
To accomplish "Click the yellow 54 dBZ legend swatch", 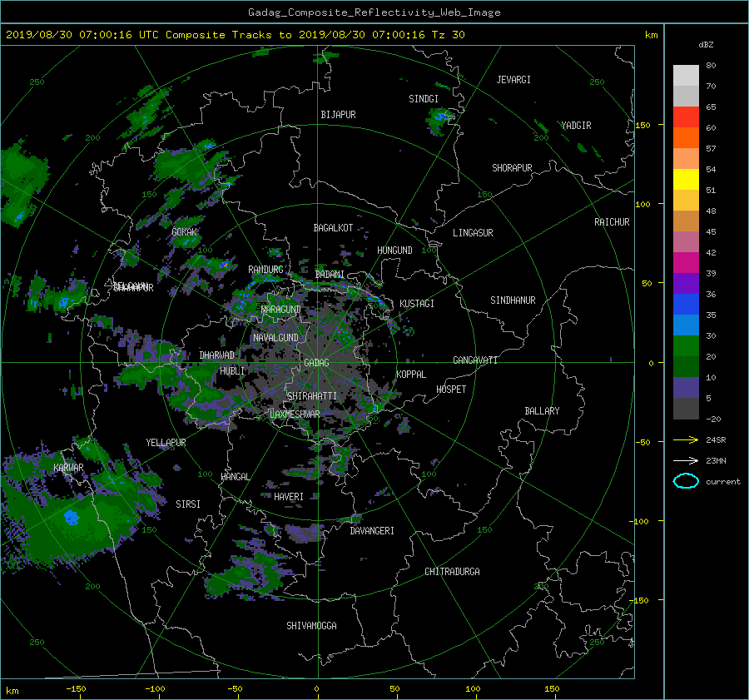I will (x=686, y=180).
